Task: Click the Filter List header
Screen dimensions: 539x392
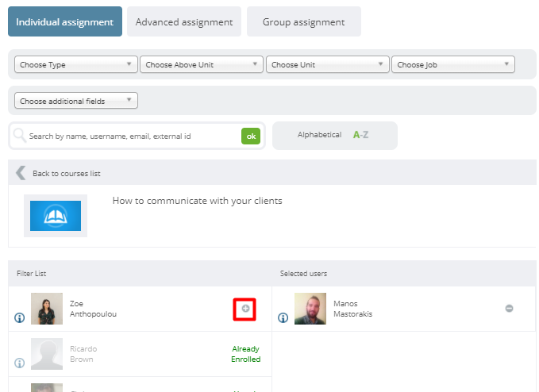Action: pos(31,274)
